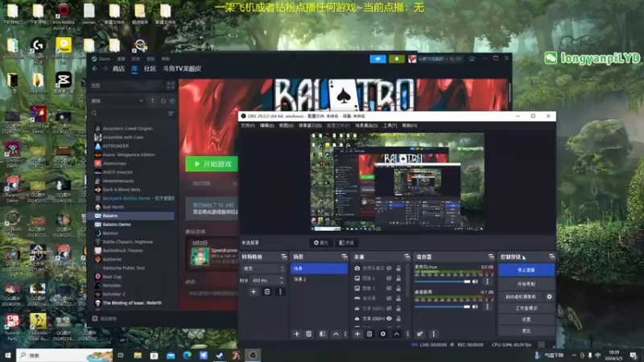Image resolution: width=644 pixels, height=362 pixels.
Task: Open OBS Tools menu
Action: 390,125
